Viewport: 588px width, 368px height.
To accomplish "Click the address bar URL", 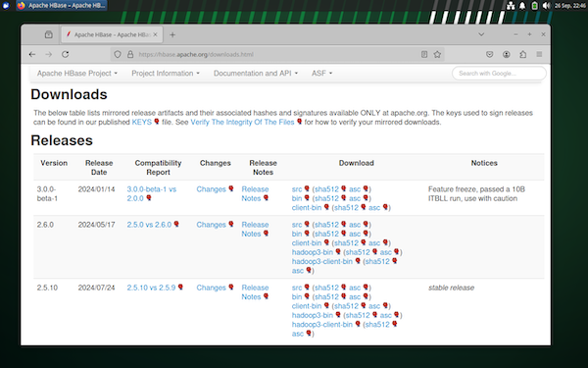I will pyautogui.click(x=196, y=54).
